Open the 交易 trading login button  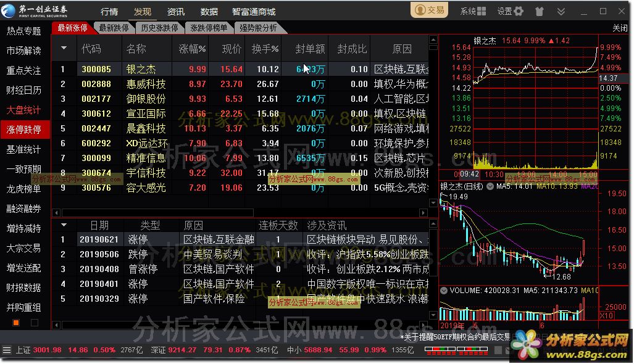coord(430,10)
